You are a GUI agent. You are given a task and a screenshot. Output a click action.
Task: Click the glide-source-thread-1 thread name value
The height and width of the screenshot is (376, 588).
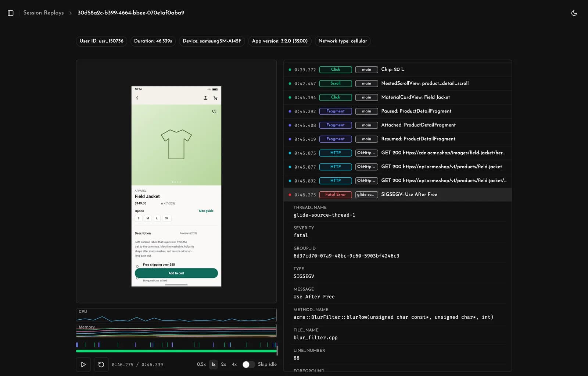(x=324, y=215)
